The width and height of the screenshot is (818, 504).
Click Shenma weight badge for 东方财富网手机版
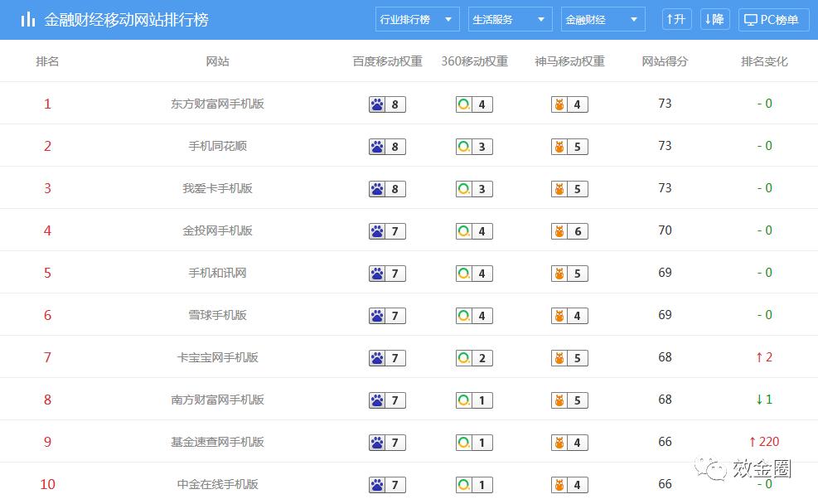[x=569, y=104]
